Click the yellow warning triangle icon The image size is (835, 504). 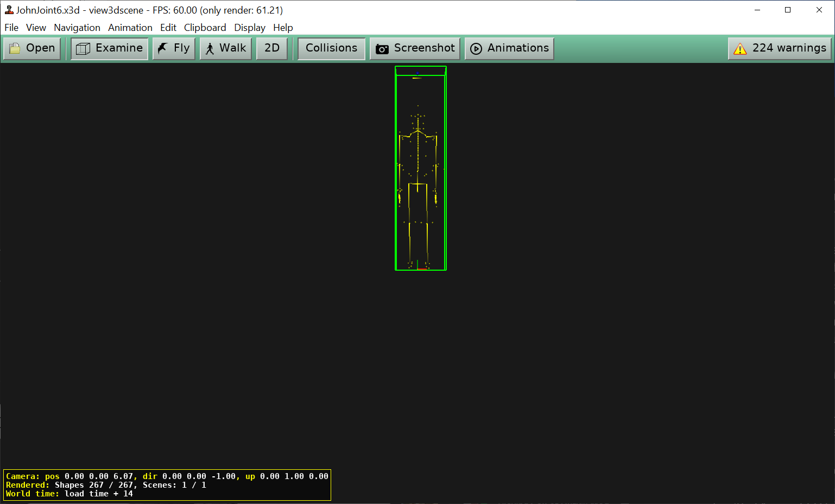740,49
